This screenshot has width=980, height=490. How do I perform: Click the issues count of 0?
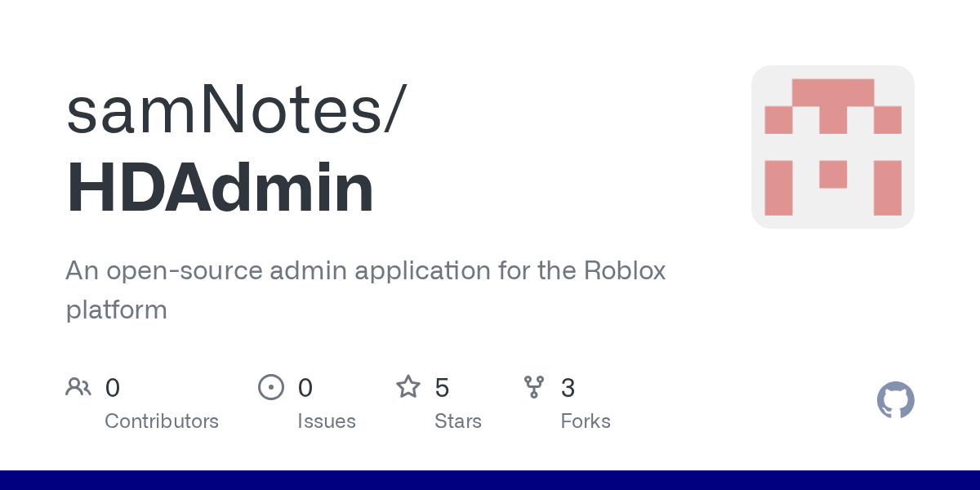point(305,388)
